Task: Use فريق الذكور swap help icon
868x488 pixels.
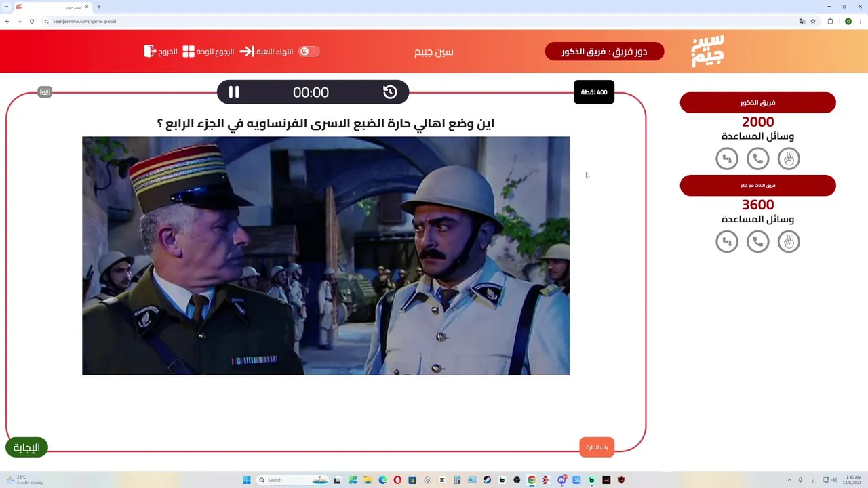Action: click(727, 159)
